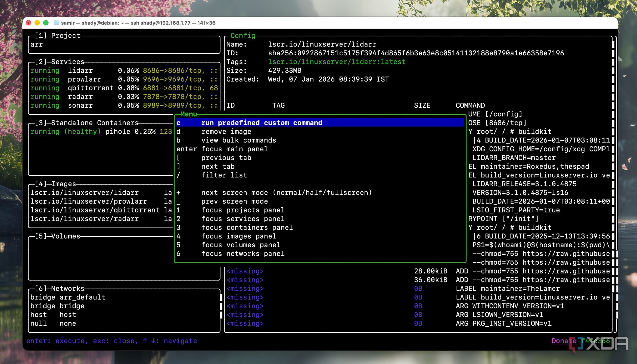Image resolution: width=637 pixels, height=364 pixels.
Task: Select 'next screen mode' menu entry
Action: (320, 192)
